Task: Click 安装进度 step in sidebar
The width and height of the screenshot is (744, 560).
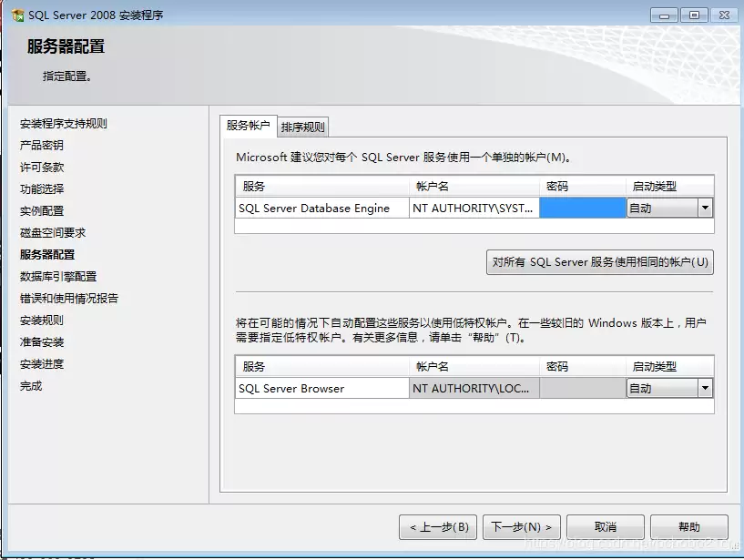Action: point(42,364)
